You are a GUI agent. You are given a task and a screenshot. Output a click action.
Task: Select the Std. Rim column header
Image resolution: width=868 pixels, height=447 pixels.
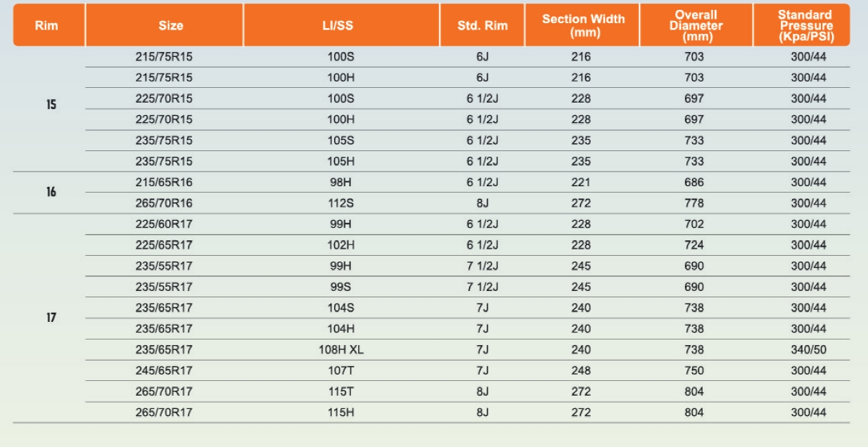[483, 25]
